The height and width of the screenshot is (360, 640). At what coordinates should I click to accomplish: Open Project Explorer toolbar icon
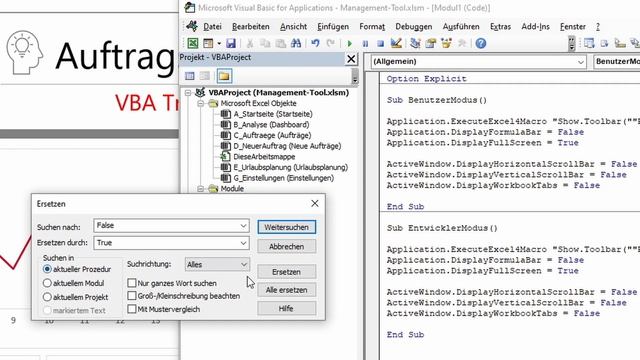(416, 43)
